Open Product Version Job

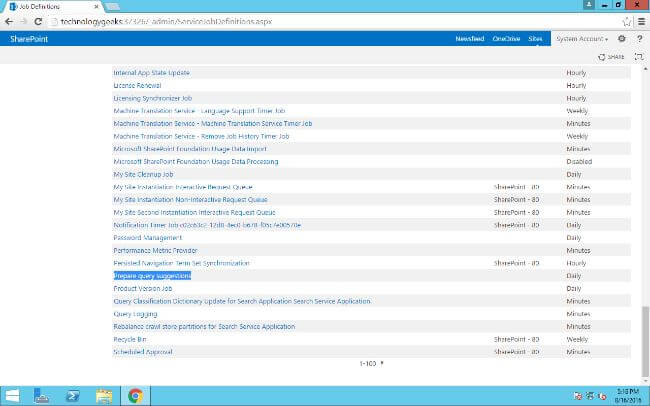click(x=142, y=288)
